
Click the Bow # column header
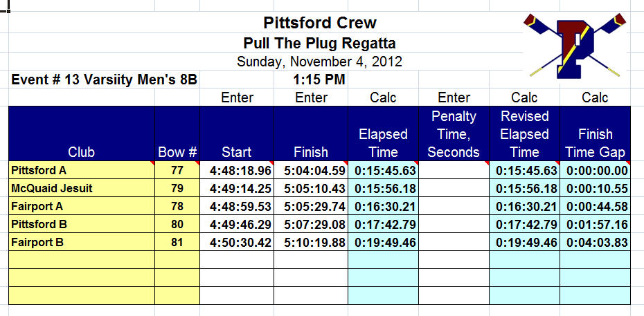177,133
